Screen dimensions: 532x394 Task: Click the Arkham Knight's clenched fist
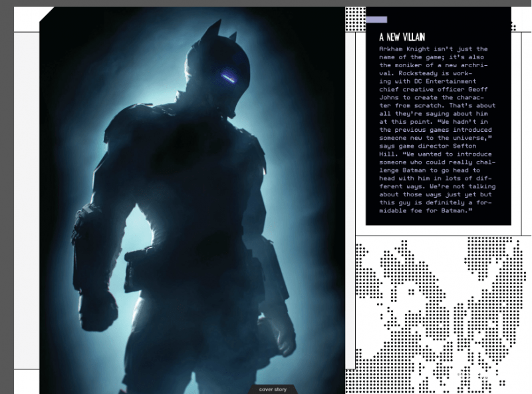[x=98, y=309]
